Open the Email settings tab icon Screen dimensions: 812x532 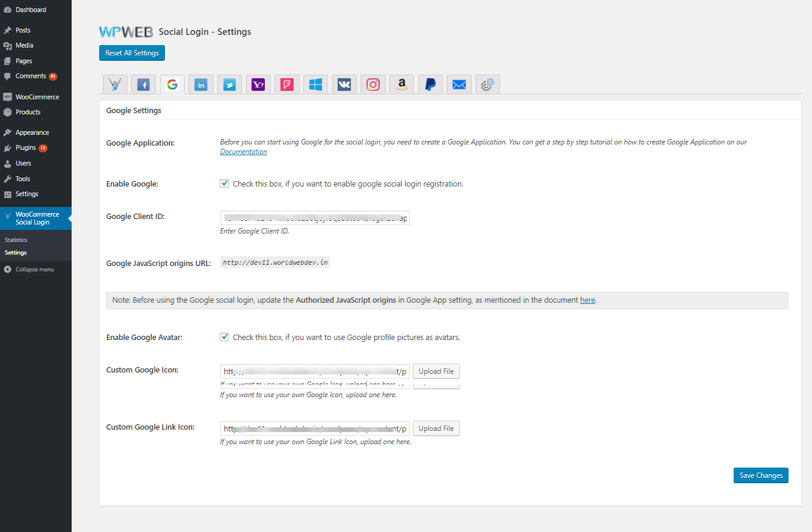[x=459, y=85]
